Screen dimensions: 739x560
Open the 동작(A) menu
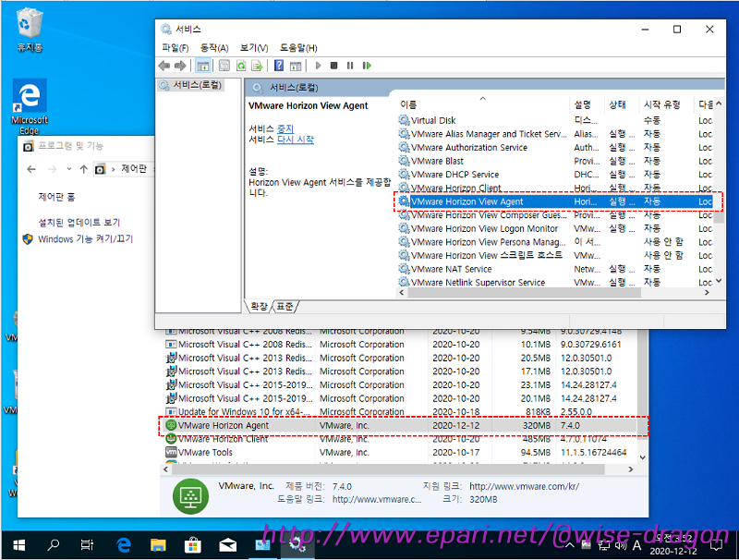tap(214, 48)
